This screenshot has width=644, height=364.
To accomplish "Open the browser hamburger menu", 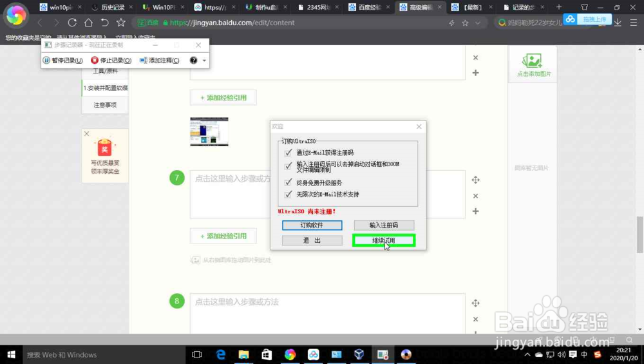I will [x=633, y=23].
